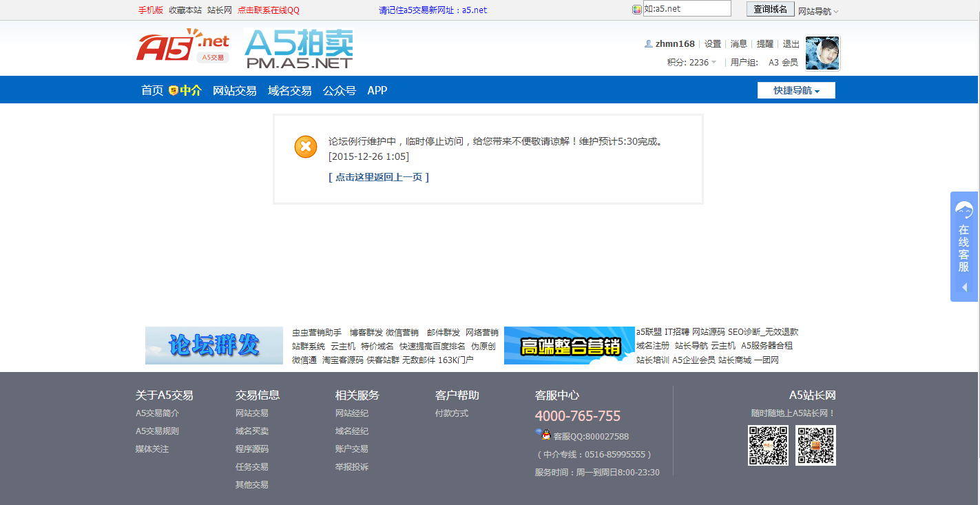Open 网站经纪 in the footer
This screenshot has width=980, height=505.
(x=352, y=413)
